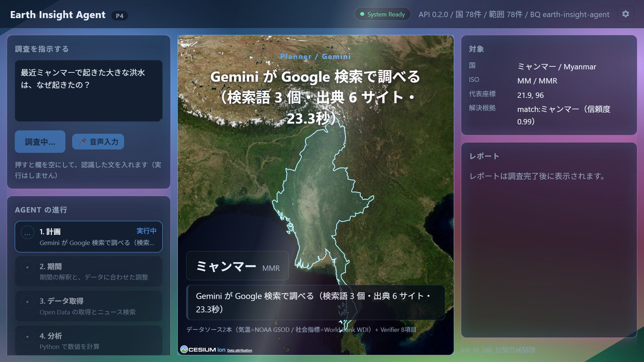Click the System Ready status badge
This screenshot has width=644, height=362.
coord(382,14)
